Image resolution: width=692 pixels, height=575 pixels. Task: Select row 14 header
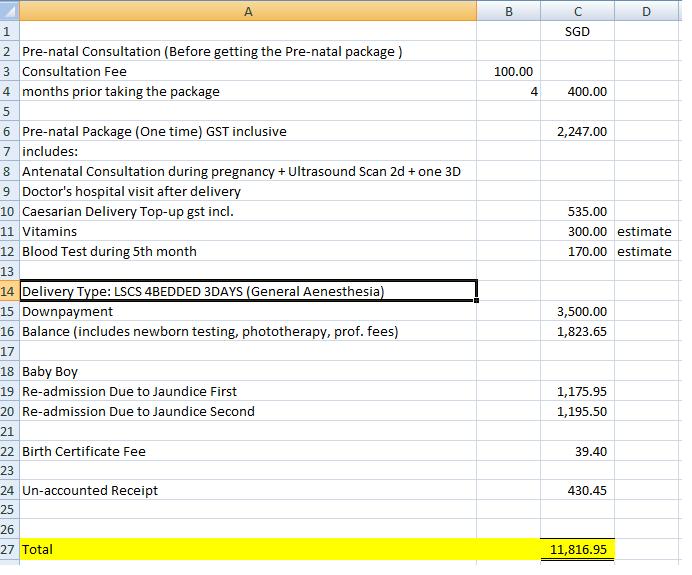point(9,291)
